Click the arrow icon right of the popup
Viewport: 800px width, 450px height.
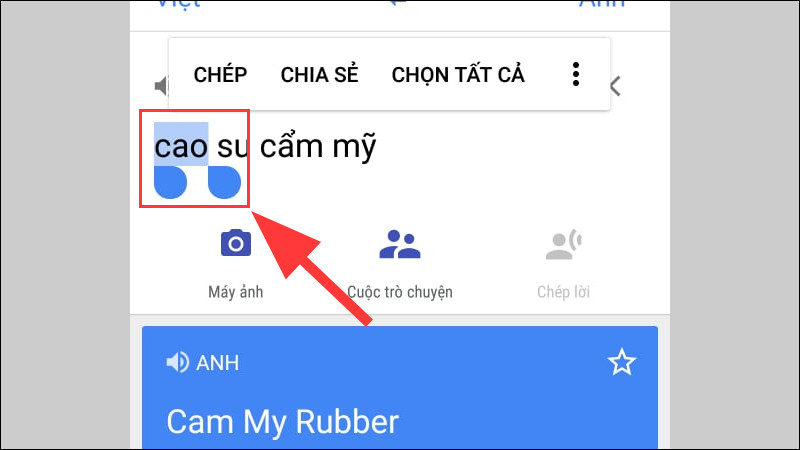click(x=615, y=86)
